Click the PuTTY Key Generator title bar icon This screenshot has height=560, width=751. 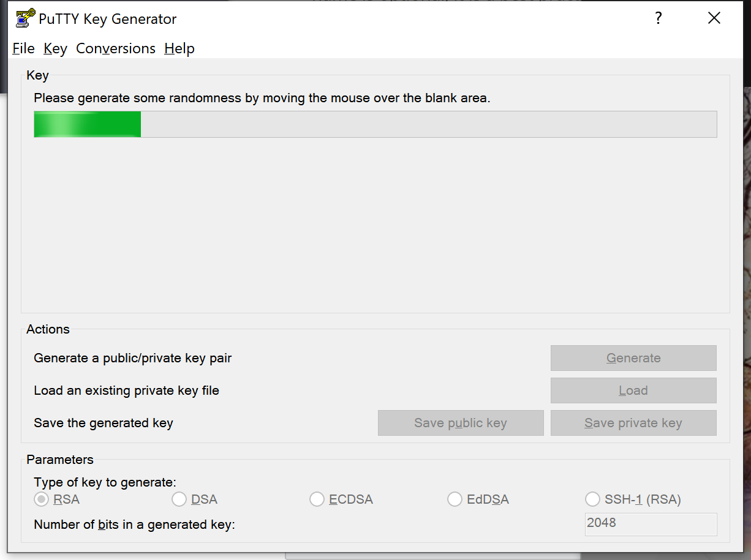click(25, 19)
